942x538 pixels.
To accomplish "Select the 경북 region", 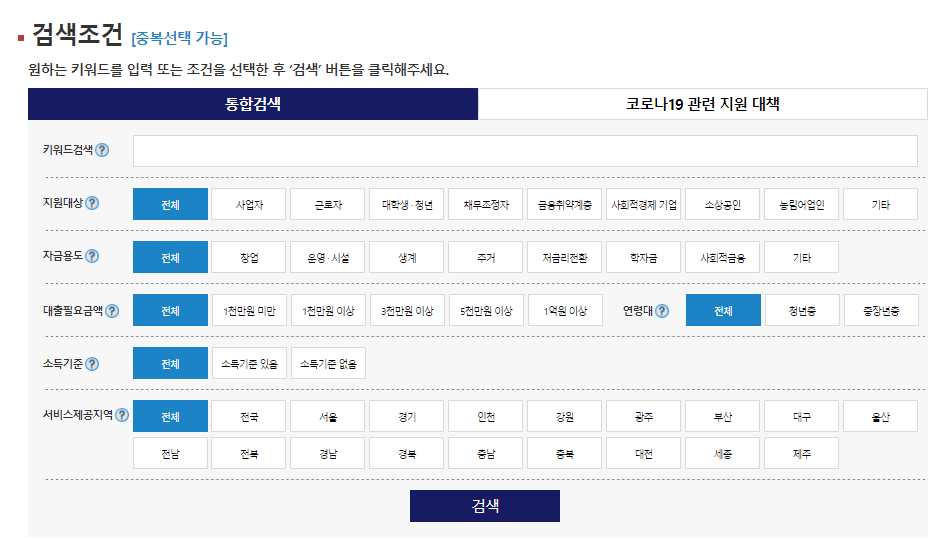I will pyautogui.click(x=407, y=453).
